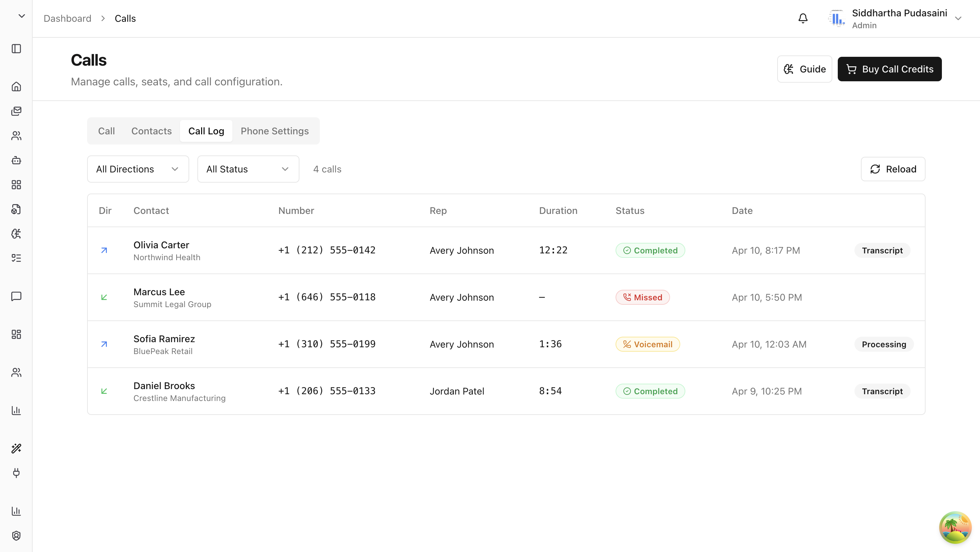Click Completed status on Olivia Carter's row
Screen dimensions: 980x552
point(650,251)
